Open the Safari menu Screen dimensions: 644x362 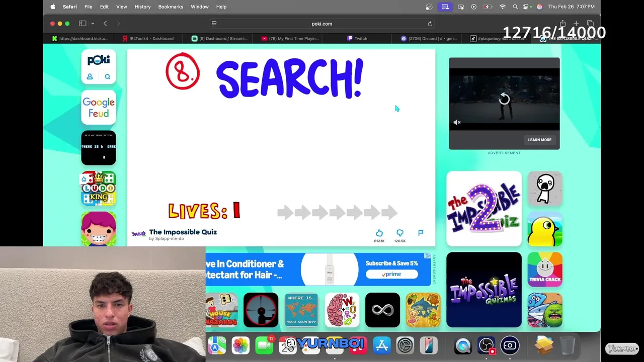pyautogui.click(x=69, y=7)
